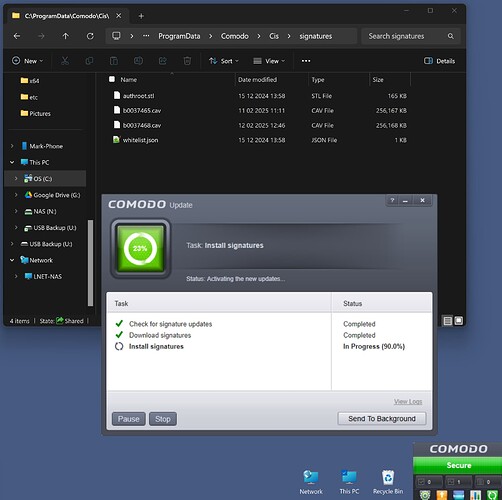
Task: Collapse the Network tree node
Action: tap(12, 260)
